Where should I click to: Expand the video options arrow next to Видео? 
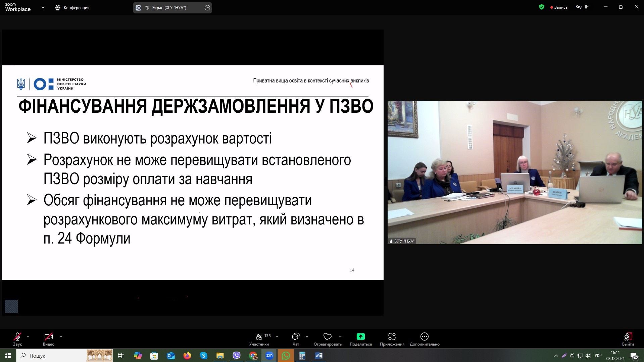click(x=61, y=337)
